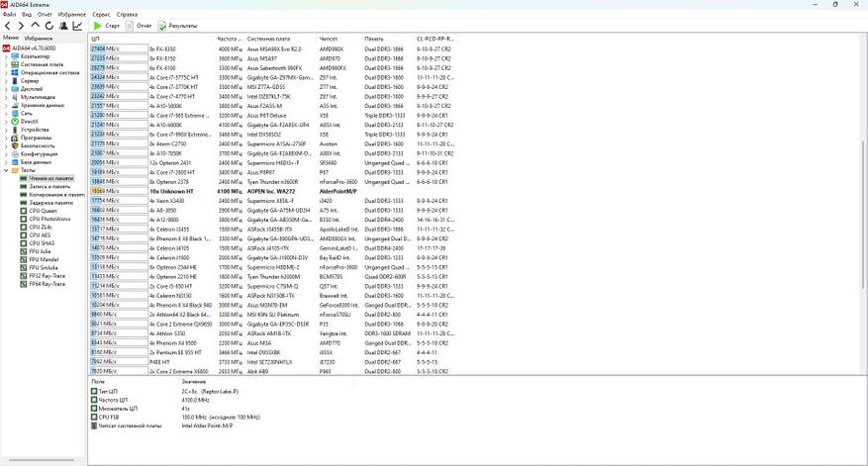868x466 pixels.
Task: Select the Конфигурация tree icon
Action: tap(15, 154)
